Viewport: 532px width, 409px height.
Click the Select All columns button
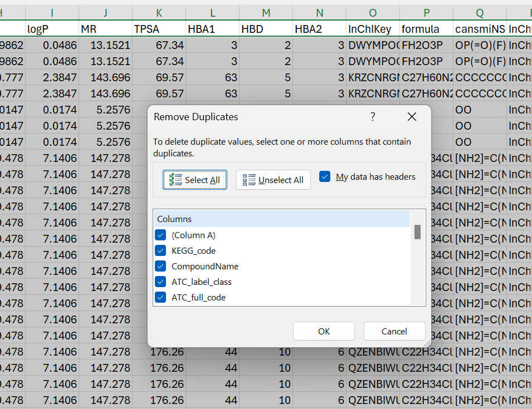[194, 180]
